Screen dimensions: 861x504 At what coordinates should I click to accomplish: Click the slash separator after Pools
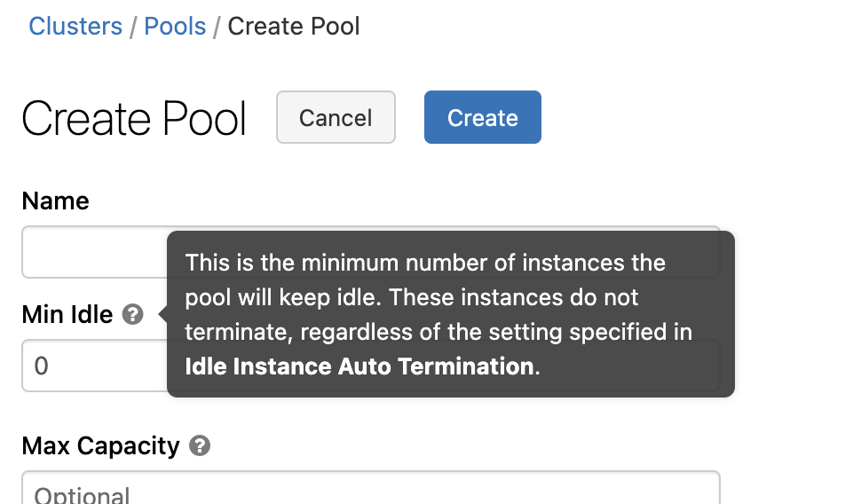point(217,26)
